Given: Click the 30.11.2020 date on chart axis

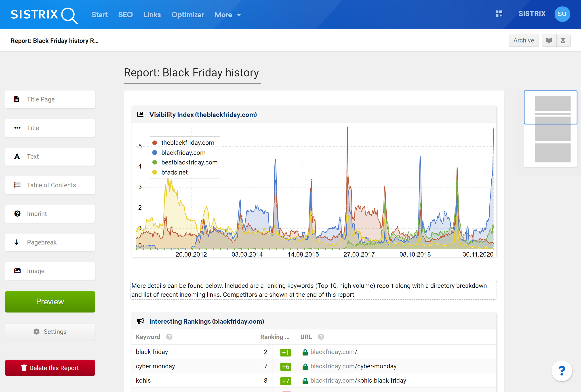Looking at the screenshot, I should point(478,254).
